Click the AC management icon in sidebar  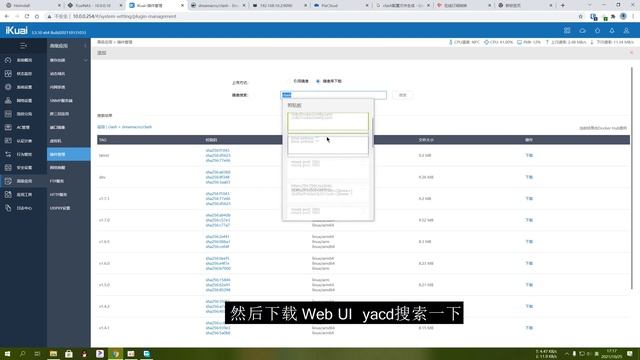[8, 127]
